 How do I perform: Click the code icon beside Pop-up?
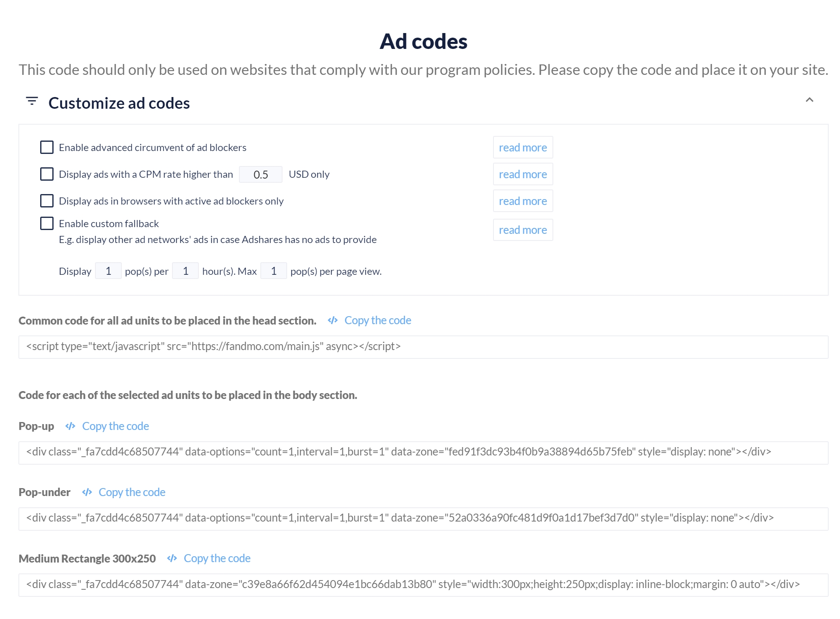(x=70, y=426)
